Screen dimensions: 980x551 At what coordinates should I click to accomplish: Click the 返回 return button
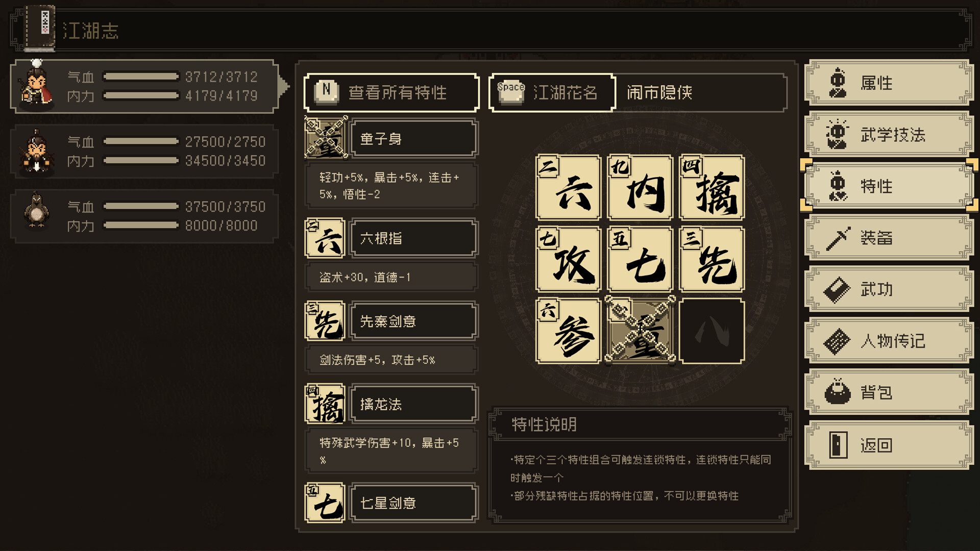click(889, 445)
